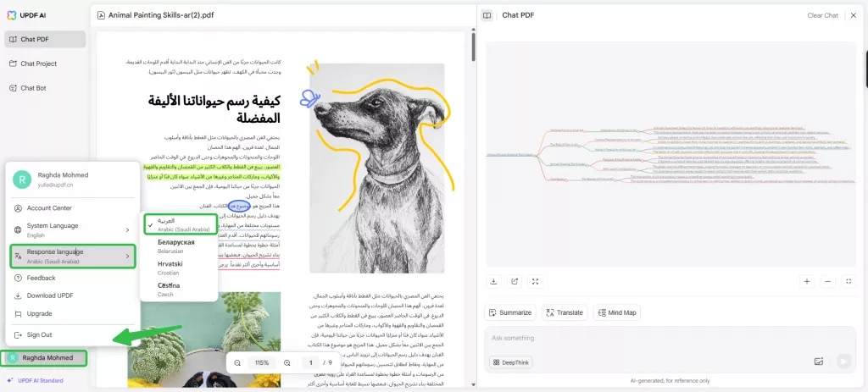Click the Summarize button
This screenshot has height=392, width=868.
click(510, 312)
